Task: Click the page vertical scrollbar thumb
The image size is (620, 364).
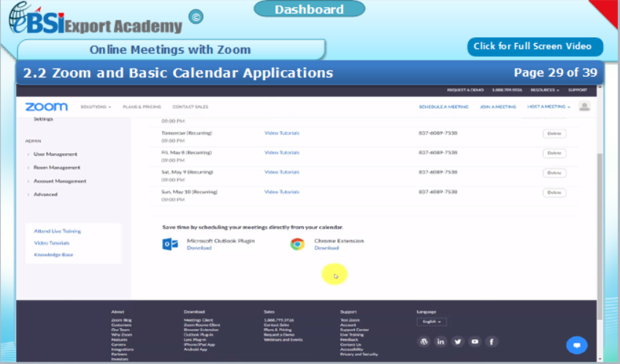Action: 600,236
